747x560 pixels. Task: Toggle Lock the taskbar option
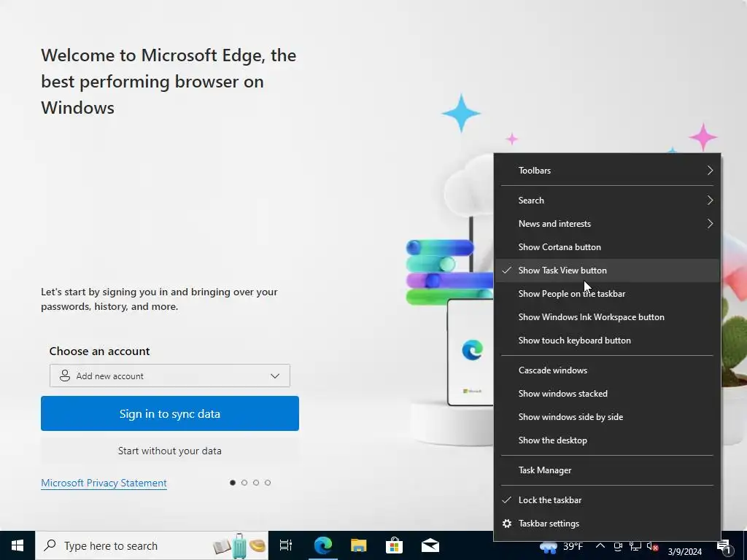tap(607, 500)
